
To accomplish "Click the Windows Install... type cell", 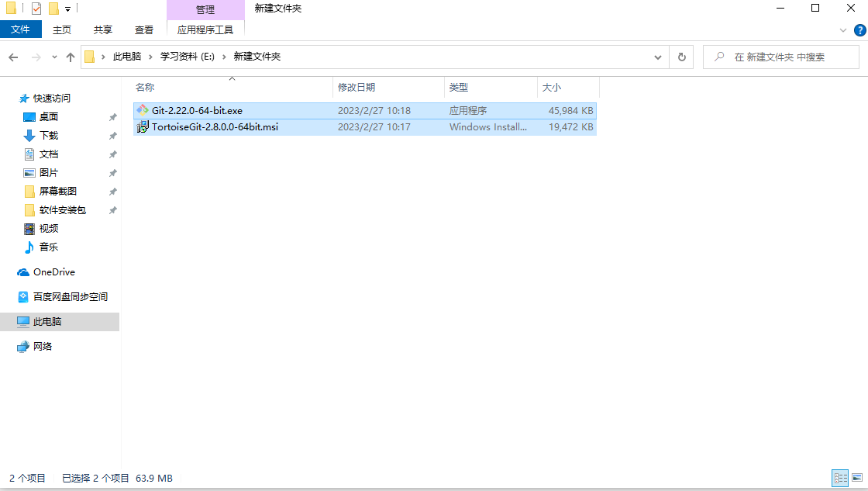I will (488, 127).
